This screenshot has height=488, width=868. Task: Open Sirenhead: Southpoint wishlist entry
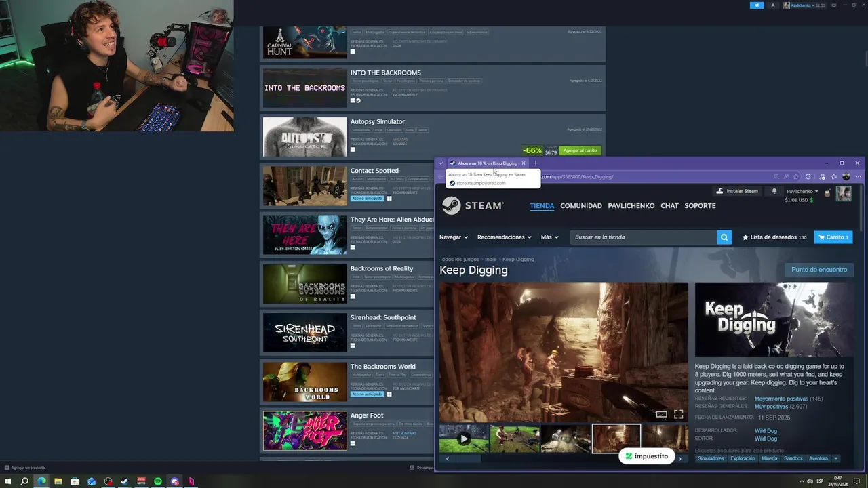point(383,317)
